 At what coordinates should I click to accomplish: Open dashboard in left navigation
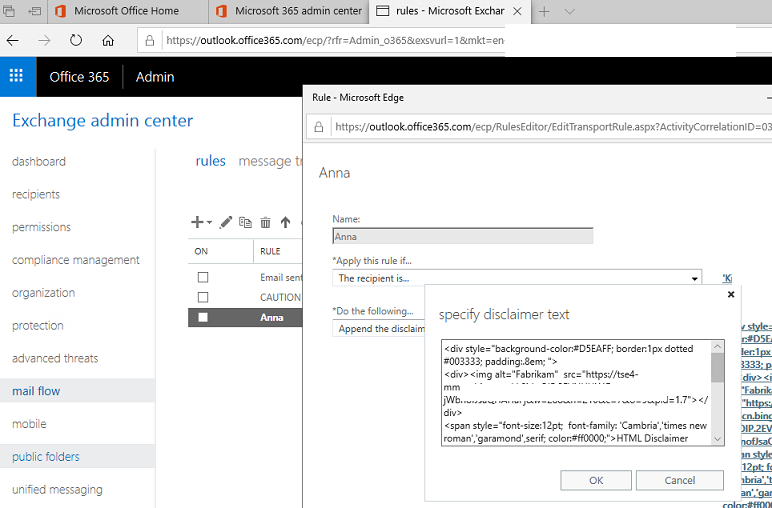[39, 161]
